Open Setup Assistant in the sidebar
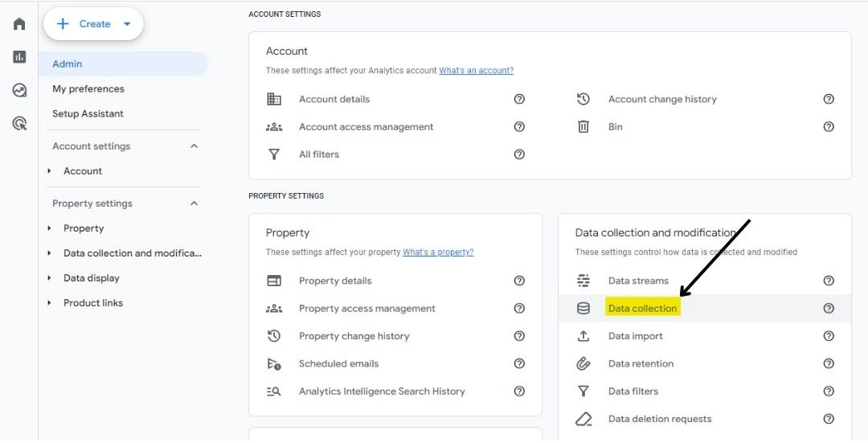The width and height of the screenshot is (868, 443). (x=88, y=113)
